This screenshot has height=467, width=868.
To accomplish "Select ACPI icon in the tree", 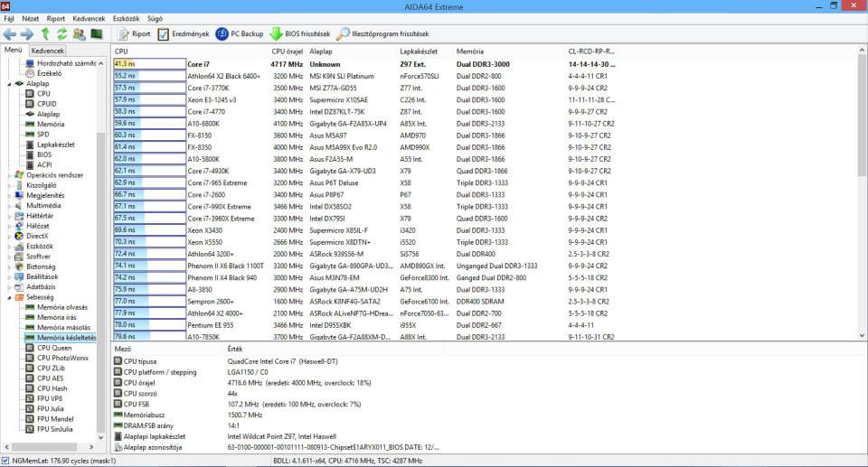I will pyautogui.click(x=30, y=165).
